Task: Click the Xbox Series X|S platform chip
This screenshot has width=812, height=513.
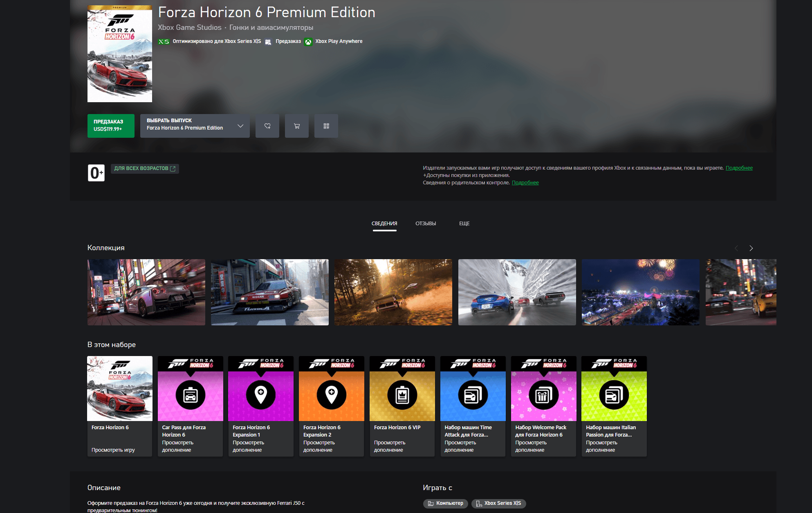Action: [x=498, y=504]
